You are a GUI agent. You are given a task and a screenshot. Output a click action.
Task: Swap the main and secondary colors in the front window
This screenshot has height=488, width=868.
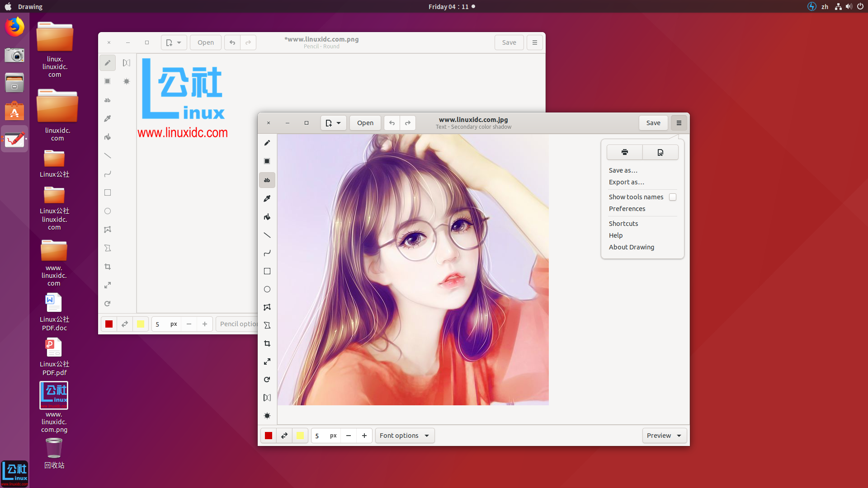pyautogui.click(x=284, y=436)
